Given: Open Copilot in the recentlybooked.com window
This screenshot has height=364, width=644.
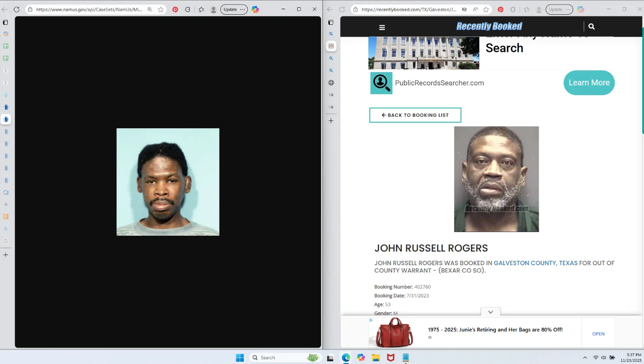Looking at the screenshot, I should tap(581, 10).
